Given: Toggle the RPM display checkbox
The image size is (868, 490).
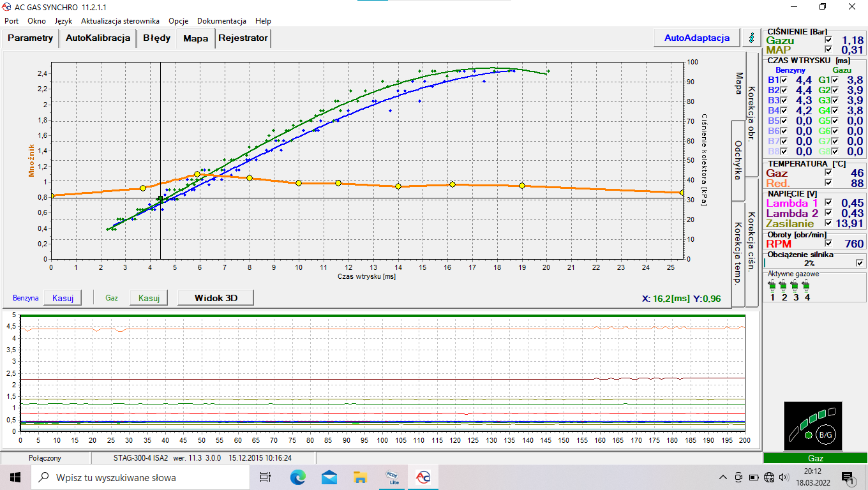Looking at the screenshot, I should pyautogui.click(x=828, y=243).
